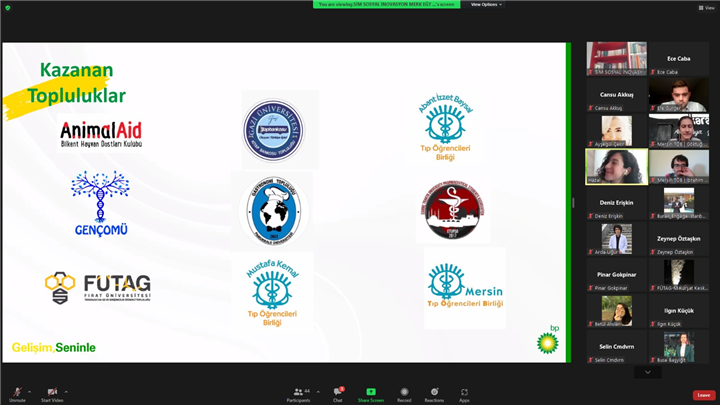Open the View Options dropdown
The width and height of the screenshot is (720, 405).
click(x=486, y=4)
